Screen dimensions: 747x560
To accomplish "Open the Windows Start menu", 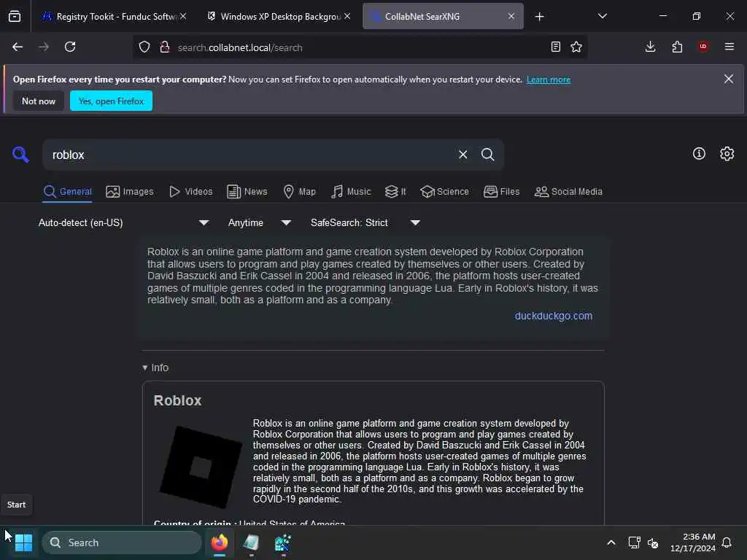I will pos(23,542).
